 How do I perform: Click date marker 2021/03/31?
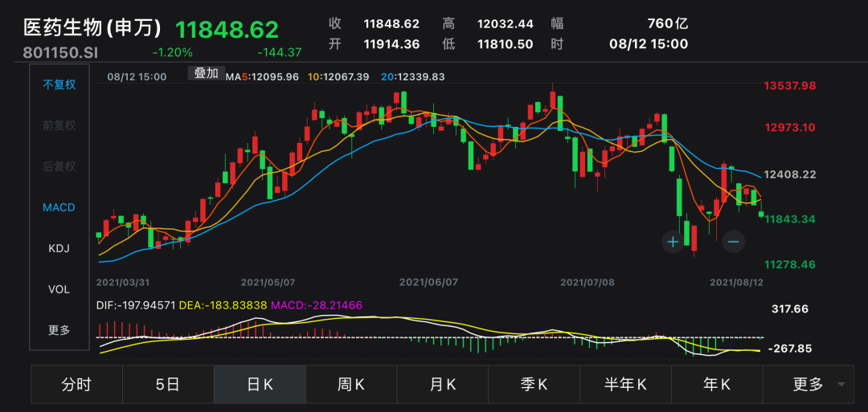[123, 282]
